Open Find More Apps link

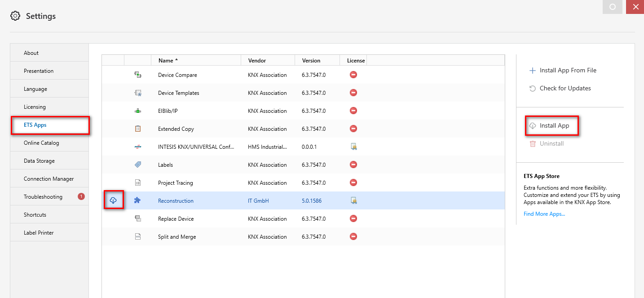click(544, 213)
